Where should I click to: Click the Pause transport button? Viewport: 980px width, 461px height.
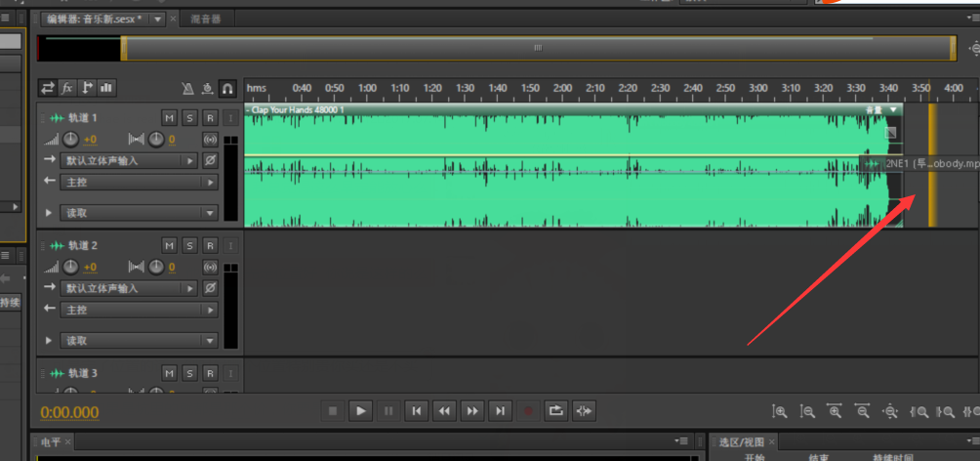388,411
